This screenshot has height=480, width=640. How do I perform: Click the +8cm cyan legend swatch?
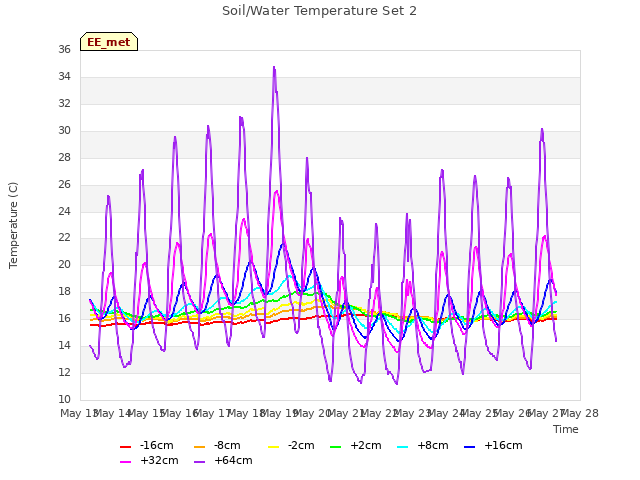tap(402, 447)
